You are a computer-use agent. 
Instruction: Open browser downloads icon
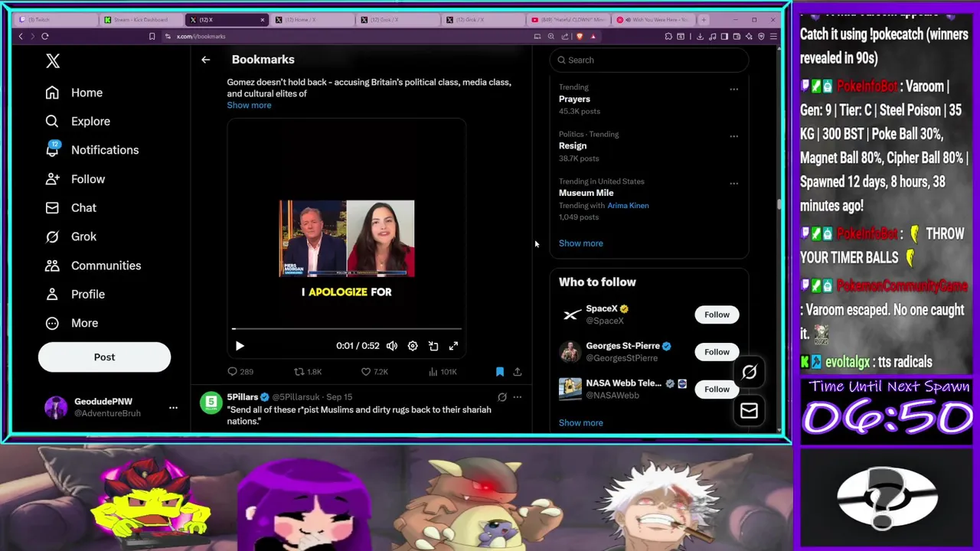point(700,36)
